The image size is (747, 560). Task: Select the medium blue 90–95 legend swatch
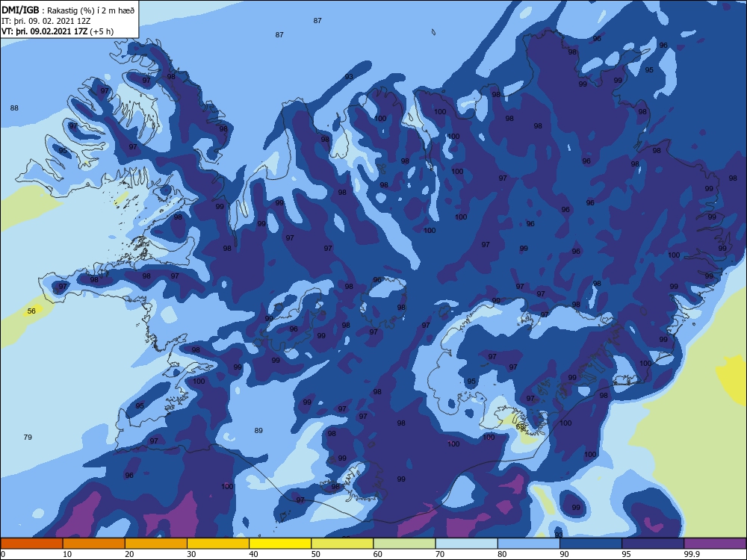pyautogui.click(x=591, y=544)
